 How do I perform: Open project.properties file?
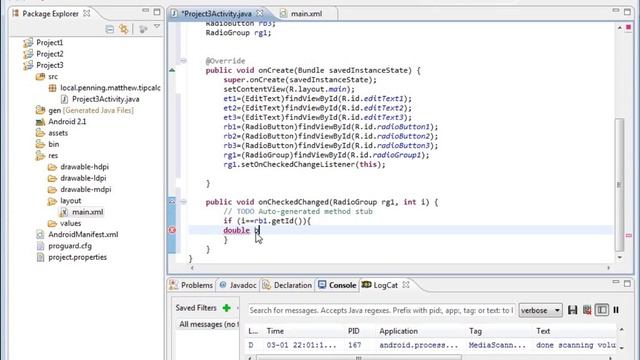pyautogui.click(x=77, y=257)
